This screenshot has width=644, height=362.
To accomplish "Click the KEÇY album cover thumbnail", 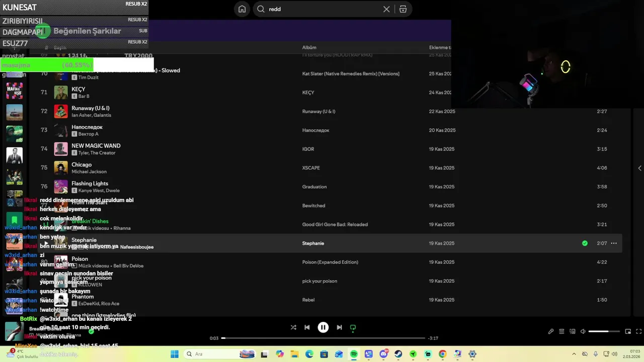I will point(61,93).
